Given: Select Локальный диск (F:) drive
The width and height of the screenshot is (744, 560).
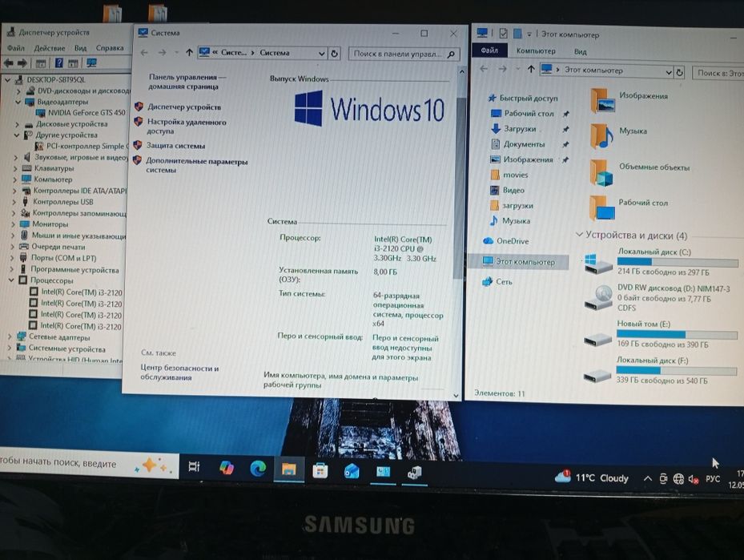Looking at the screenshot, I should (660, 370).
